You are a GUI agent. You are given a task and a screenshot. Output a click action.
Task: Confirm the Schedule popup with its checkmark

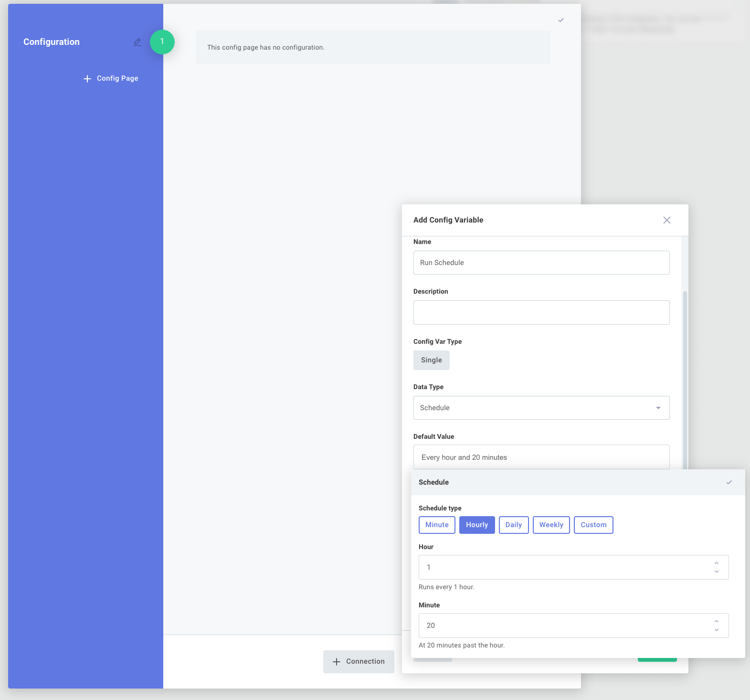click(729, 482)
